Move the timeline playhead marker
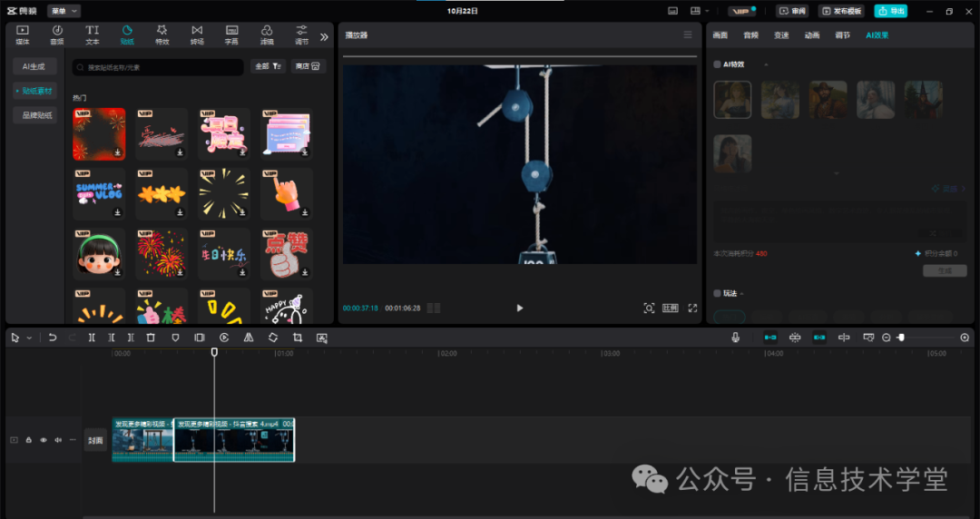 point(214,353)
